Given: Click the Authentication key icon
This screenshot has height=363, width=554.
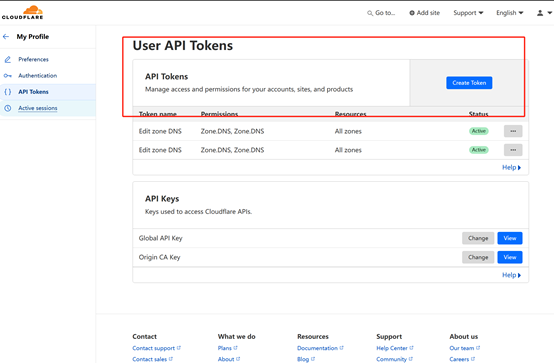Looking at the screenshot, I should pyautogui.click(x=7, y=76).
